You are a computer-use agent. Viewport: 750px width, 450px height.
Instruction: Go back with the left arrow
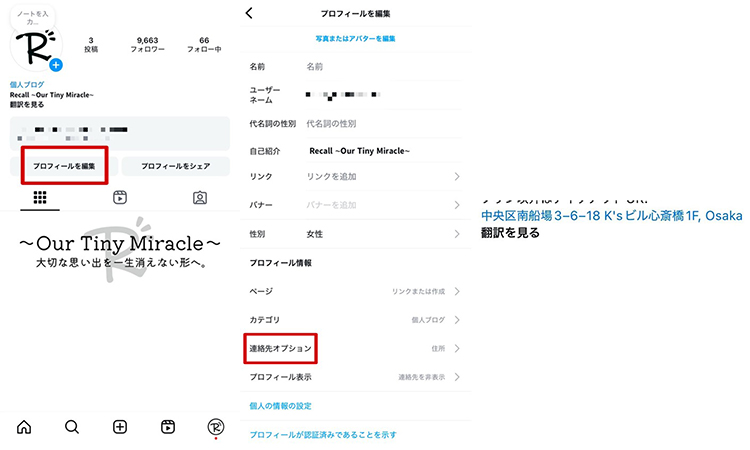tap(249, 13)
